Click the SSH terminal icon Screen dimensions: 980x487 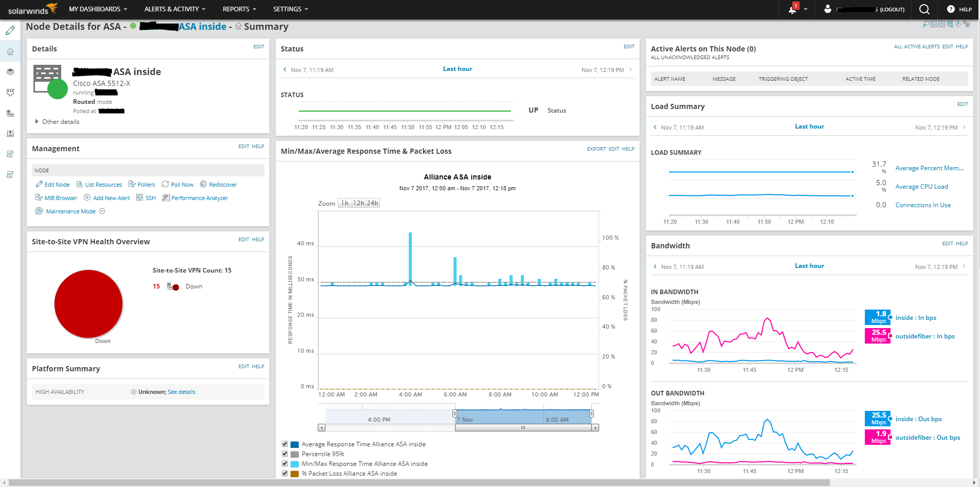[140, 197]
